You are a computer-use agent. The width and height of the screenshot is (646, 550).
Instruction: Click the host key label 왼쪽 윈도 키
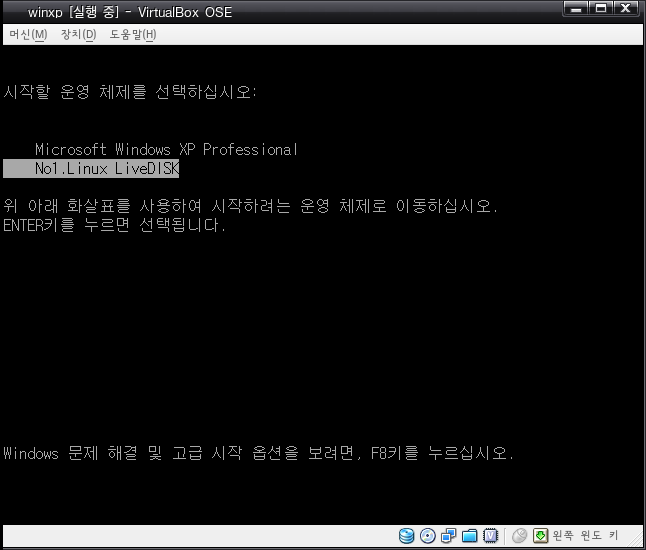[585, 536]
